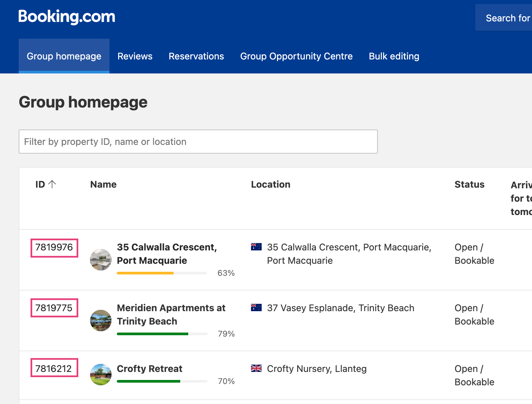Viewport: 532px width, 404px height.
Task: Click the 70% score value
Action: pos(226,381)
